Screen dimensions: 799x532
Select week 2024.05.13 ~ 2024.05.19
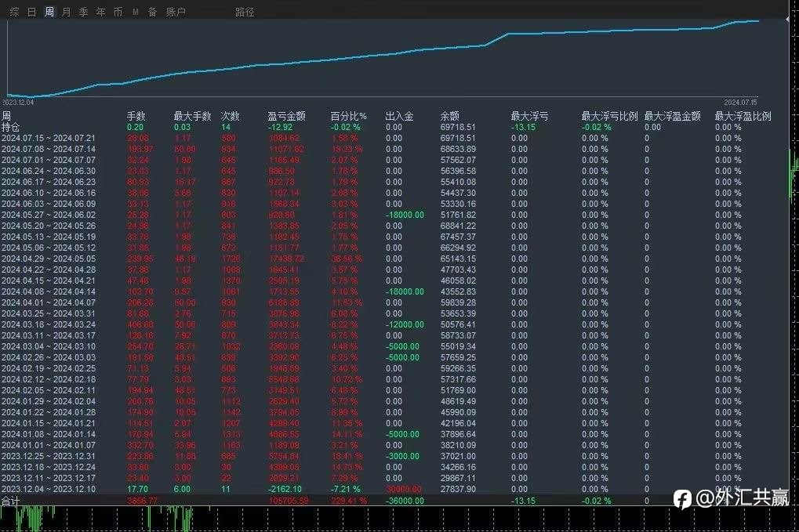pos(48,237)
